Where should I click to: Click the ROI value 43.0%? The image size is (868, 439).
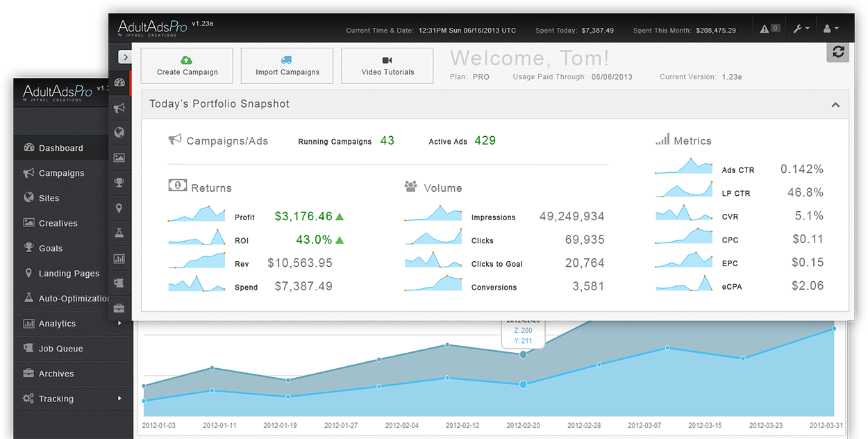(314, 240)
